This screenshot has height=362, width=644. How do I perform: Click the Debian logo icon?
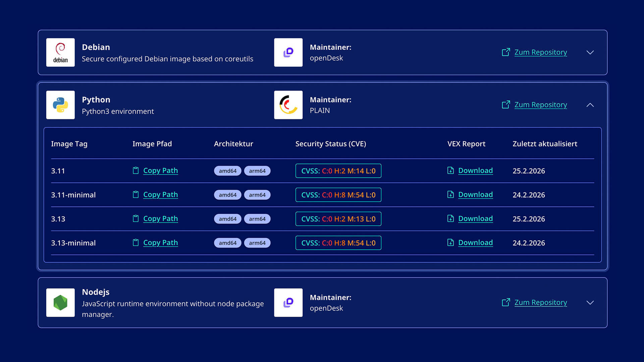pyautogui.click(x=60, y=52)
